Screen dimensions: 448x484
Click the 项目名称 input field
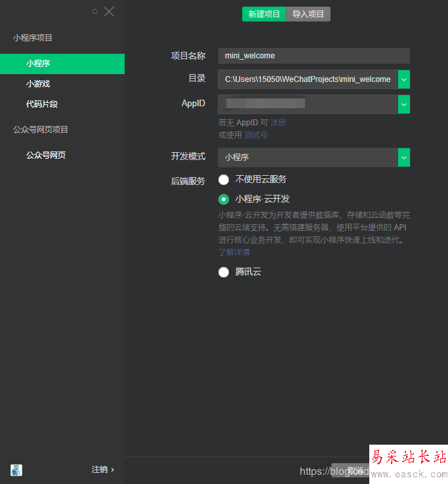[314, 56]
